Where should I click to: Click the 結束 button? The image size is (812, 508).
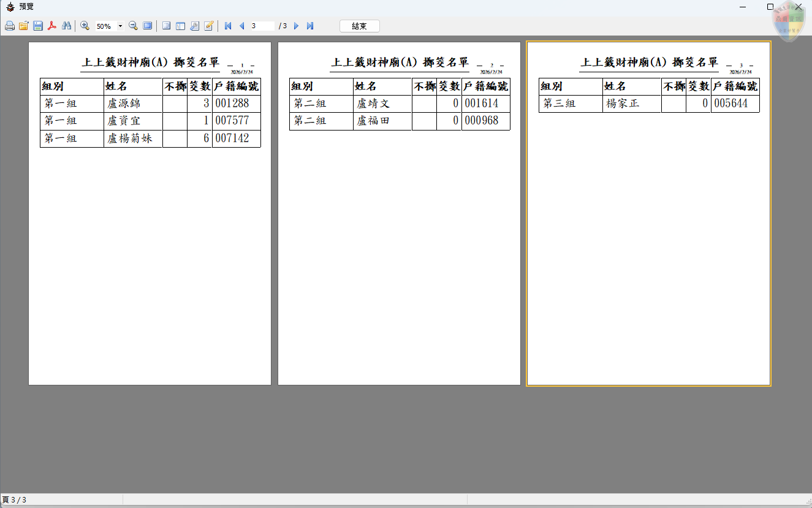359,26
